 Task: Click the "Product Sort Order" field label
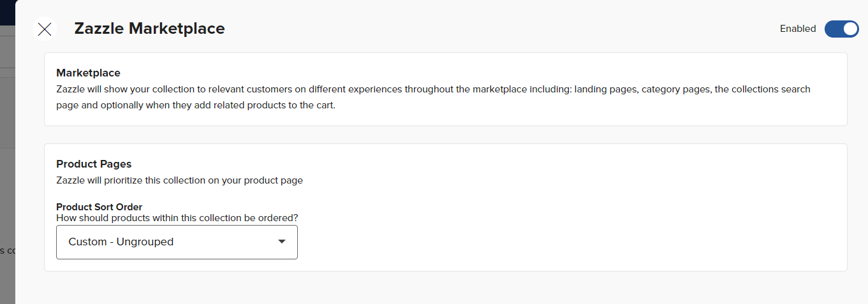99,207
